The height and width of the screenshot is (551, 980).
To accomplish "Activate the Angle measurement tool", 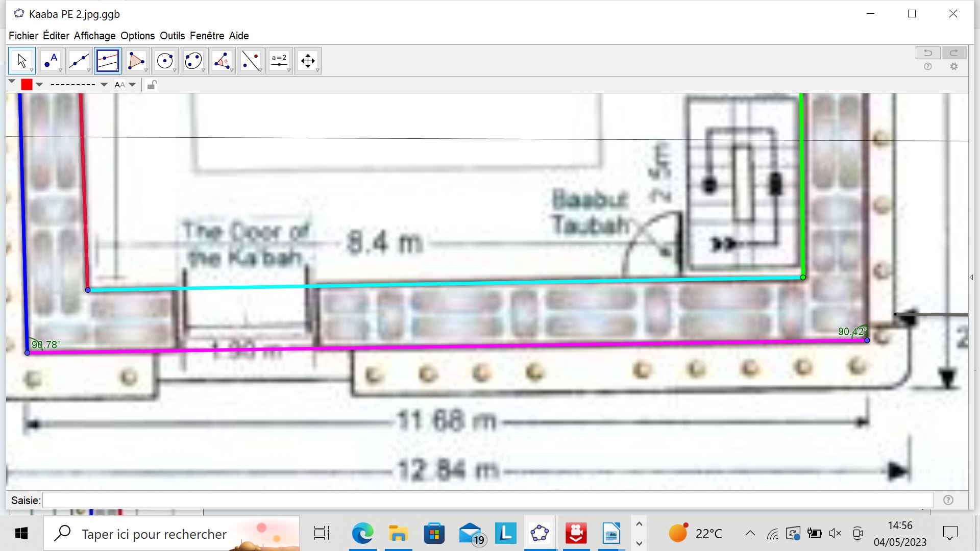I will [222, 61].
